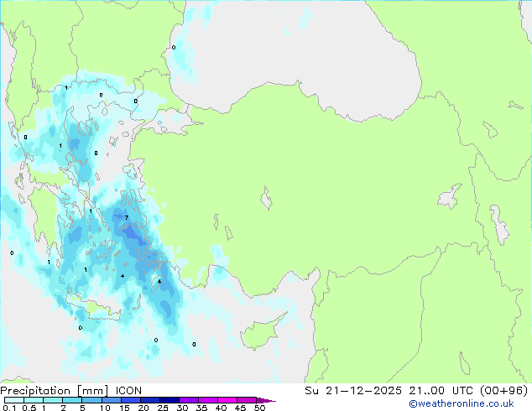
Task: Click the "21..00 UTC" time text
Action: click(441, 391)
